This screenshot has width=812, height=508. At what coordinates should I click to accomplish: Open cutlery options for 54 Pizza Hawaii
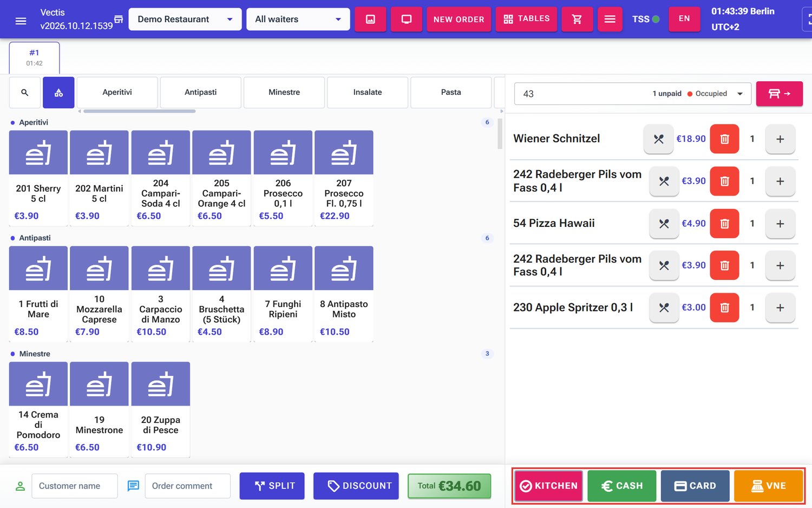[664, 224]
